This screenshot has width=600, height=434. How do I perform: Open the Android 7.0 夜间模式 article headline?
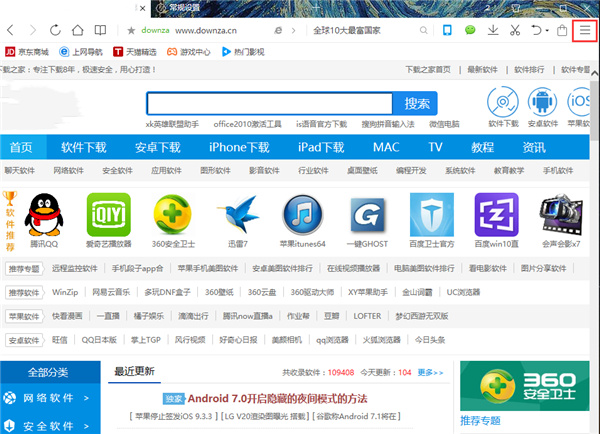tap(277, 399)
